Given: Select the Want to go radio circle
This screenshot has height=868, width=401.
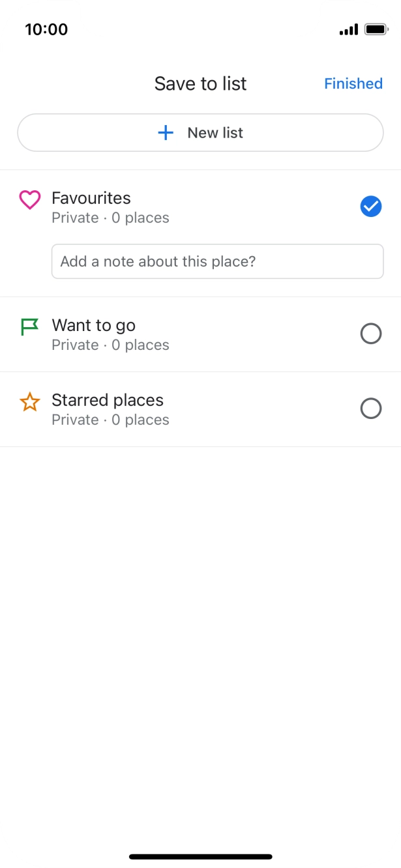Looking at the screenshot, I should (370, 334).
